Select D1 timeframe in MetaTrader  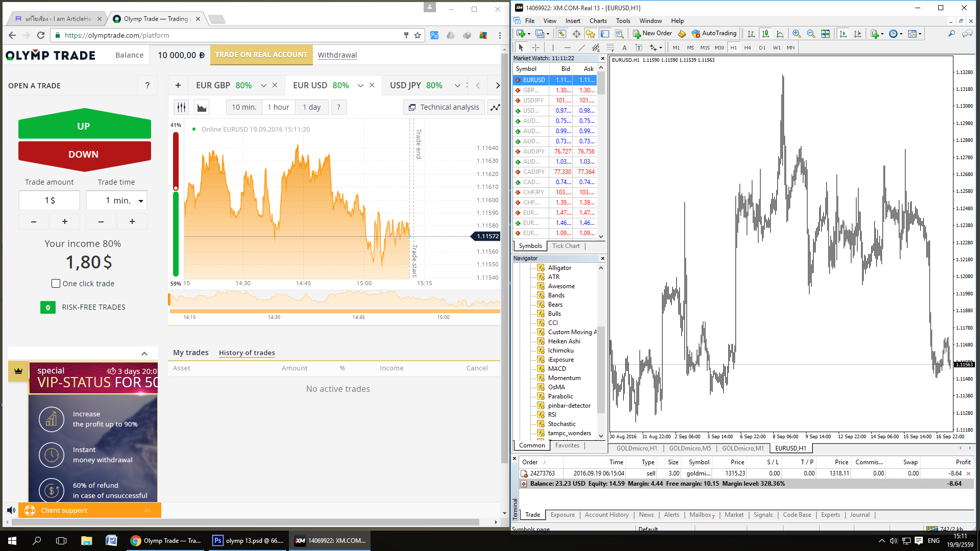coord(762,47)
